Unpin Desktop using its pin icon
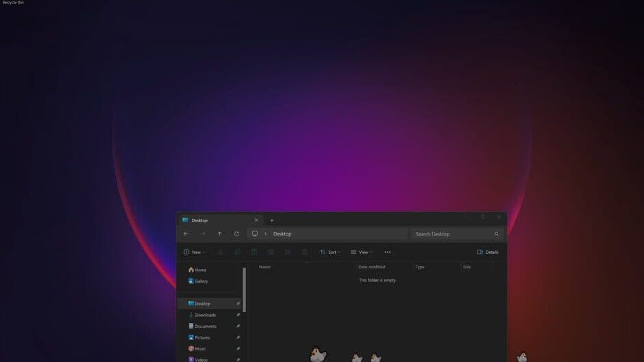Viewport: 644px width, 362px height. pos(238,304)
